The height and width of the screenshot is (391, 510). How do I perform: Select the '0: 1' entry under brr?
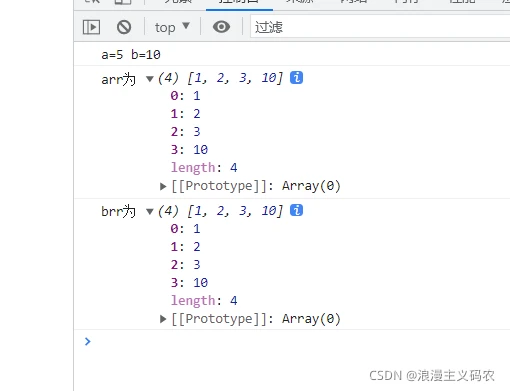[185, 229]
